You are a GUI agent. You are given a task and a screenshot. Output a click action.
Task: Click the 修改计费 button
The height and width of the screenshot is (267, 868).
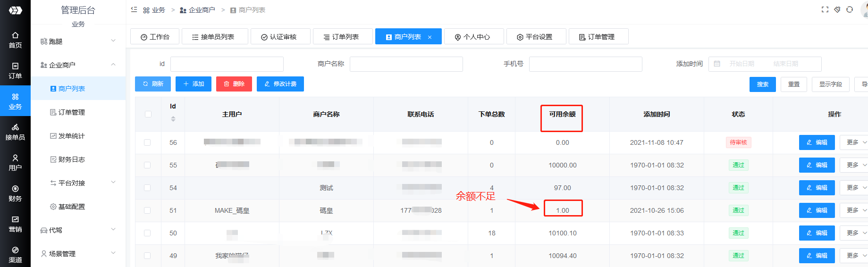pos(280,84)
